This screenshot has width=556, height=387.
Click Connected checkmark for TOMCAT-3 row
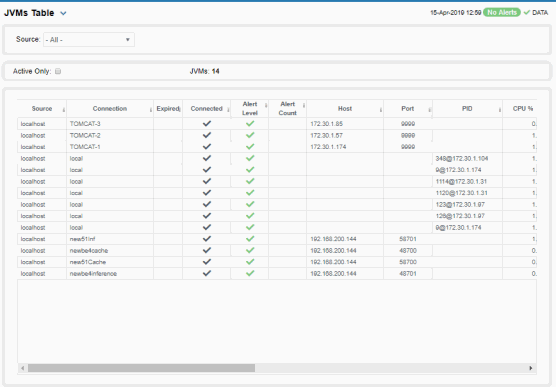tap(207, 123)
